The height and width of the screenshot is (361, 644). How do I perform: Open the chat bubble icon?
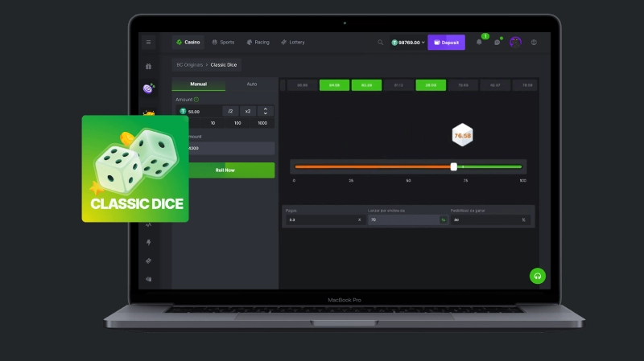pyautogui.click(x=497, y=42)
